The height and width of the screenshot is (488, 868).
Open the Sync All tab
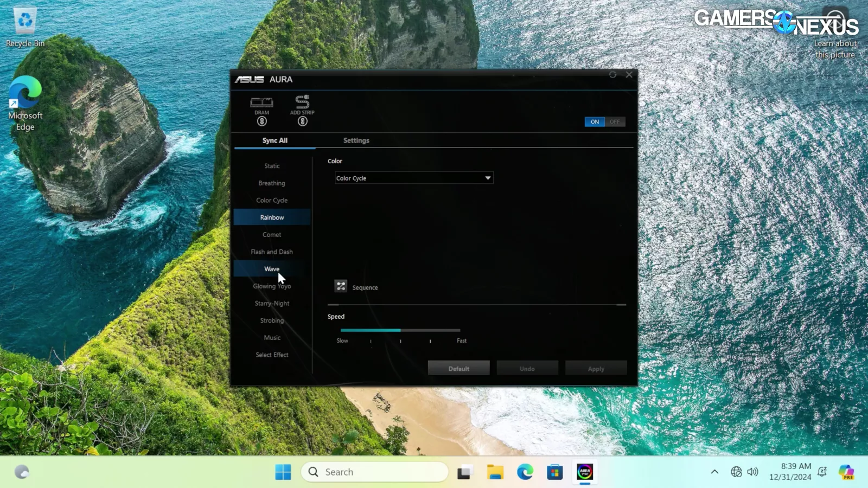(x=275, y=140)
